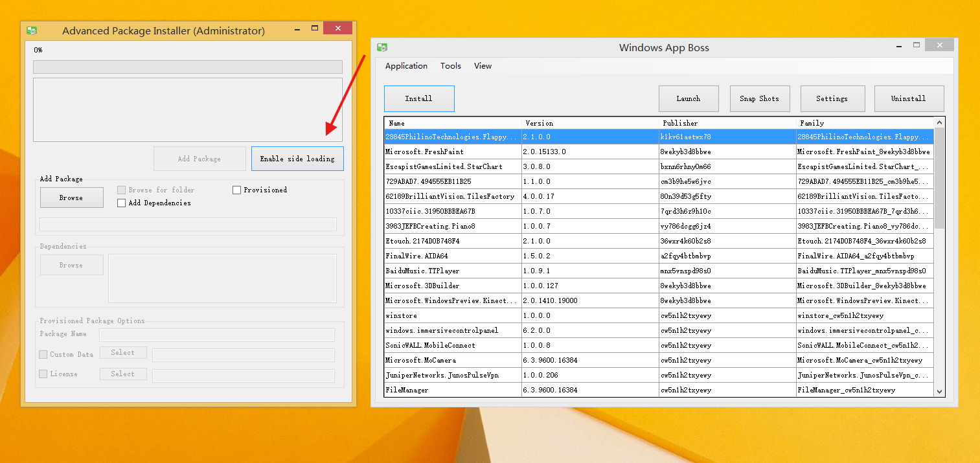Select the winstore row
This screenshot has height=463, width=980.
click(x=659, y=315)
